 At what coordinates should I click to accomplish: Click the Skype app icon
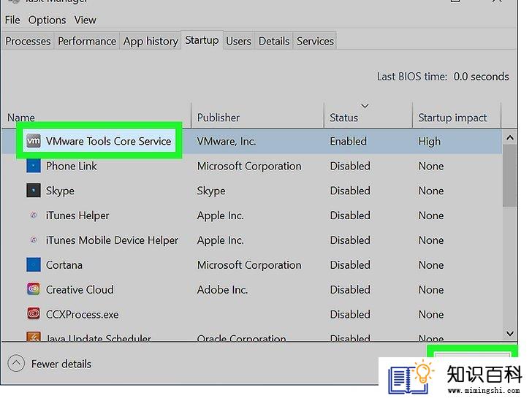pyautogui.click(x=34, y=191)
